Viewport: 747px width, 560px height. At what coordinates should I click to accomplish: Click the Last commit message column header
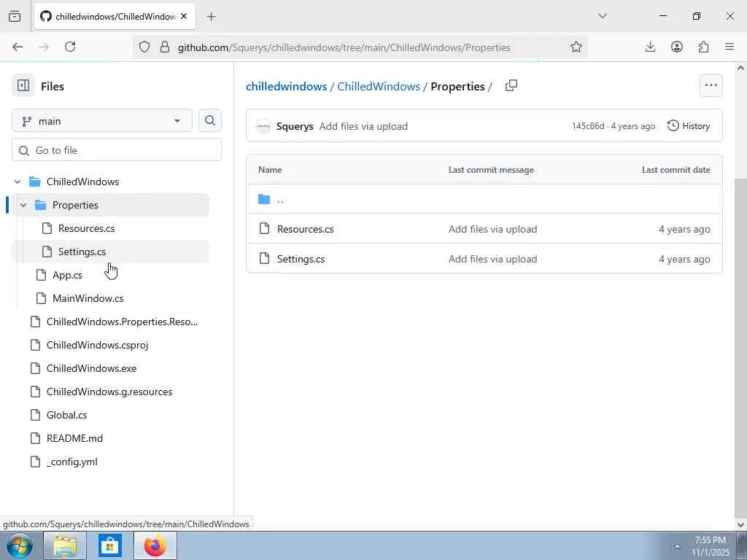point(491,169)
